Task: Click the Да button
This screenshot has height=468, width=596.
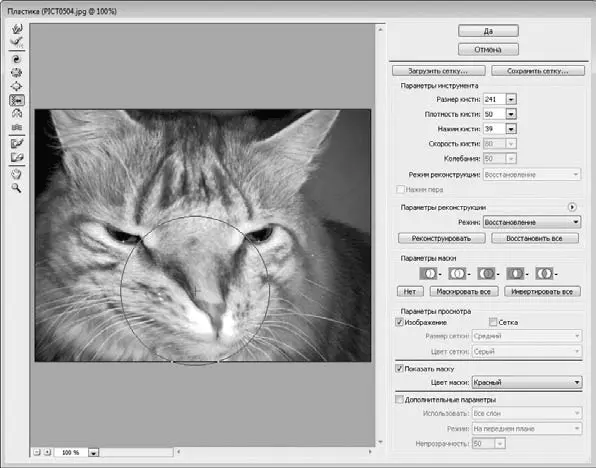Action: (488, 31)
